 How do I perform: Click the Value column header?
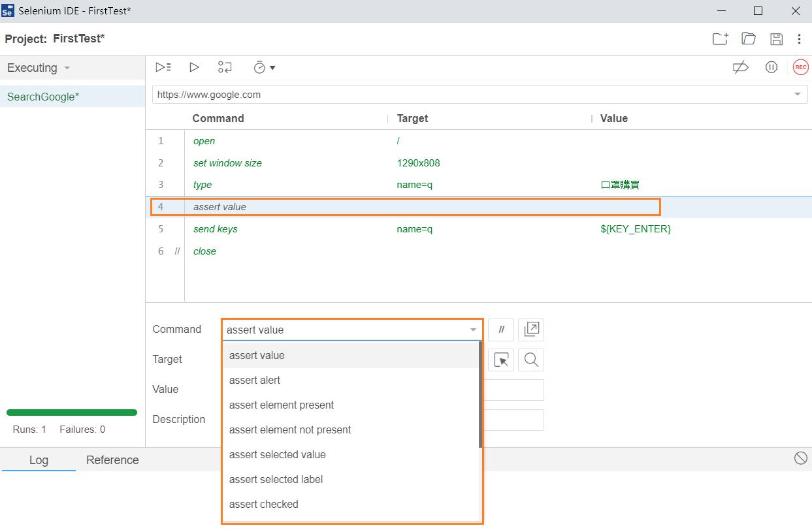[614, 118]
